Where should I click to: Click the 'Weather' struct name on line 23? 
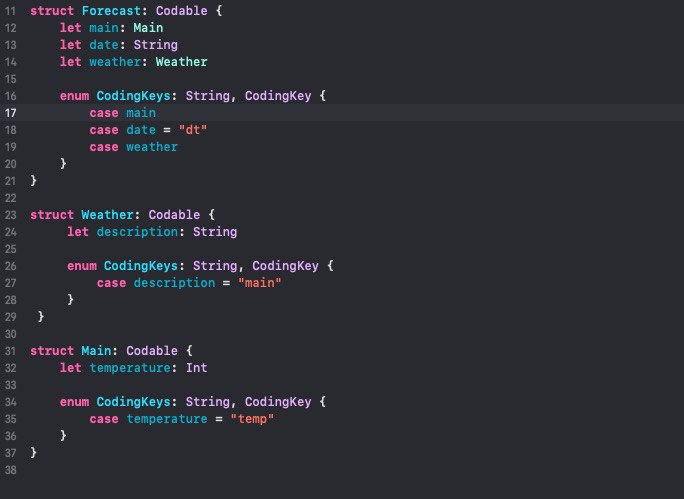tap(107, 215)
